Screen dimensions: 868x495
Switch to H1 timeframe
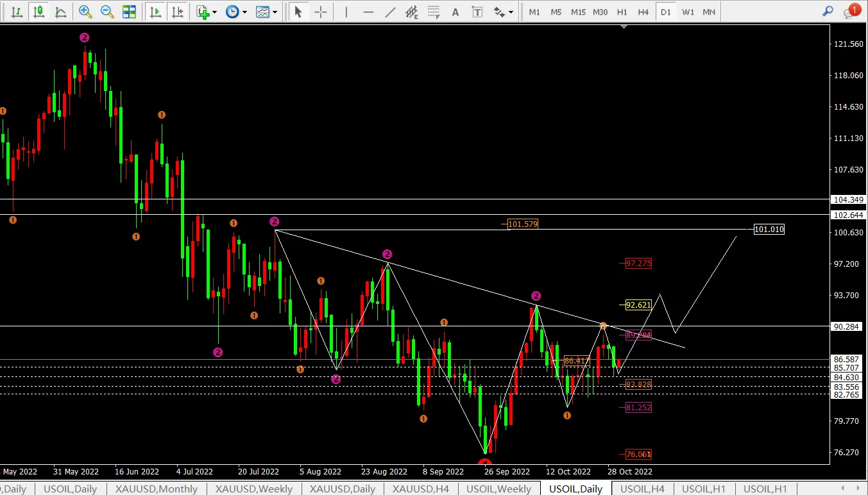point(622,12)
